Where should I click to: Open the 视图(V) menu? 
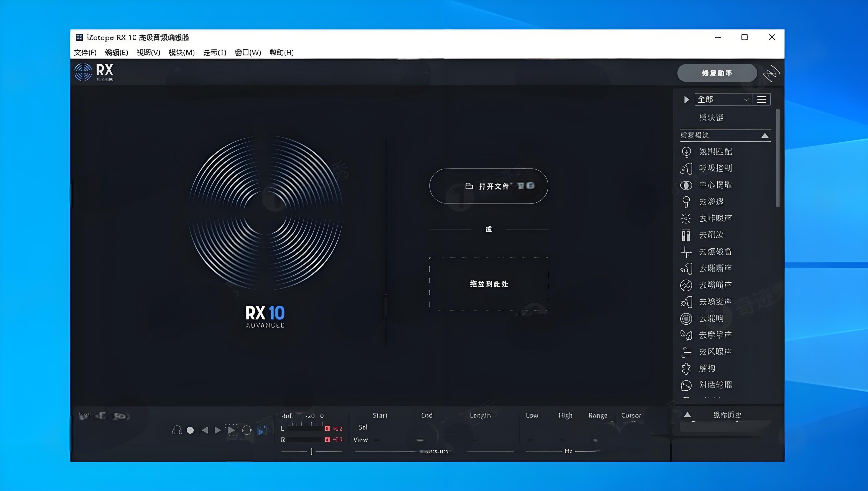pos(148,53)
